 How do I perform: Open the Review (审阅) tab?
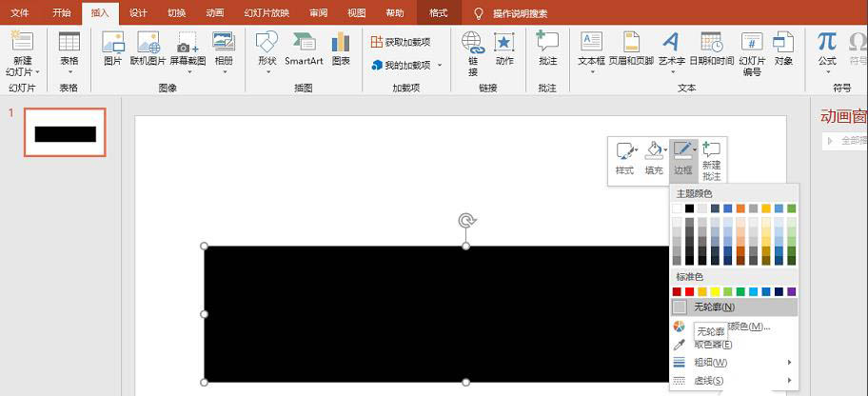coord(318,12)
